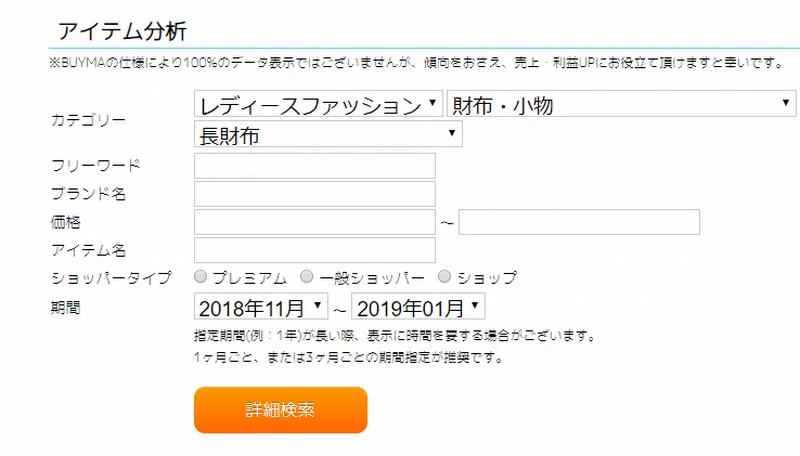Click the カテゴリー row label
This screenshot has width=800, height=456.
[x=88, y=120]
